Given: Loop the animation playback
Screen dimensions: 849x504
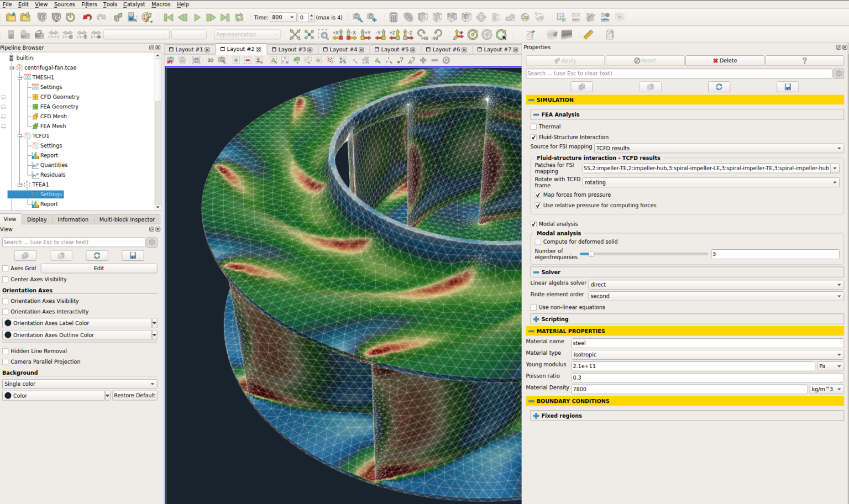Looking at the screenshot, I should point(238,17).
